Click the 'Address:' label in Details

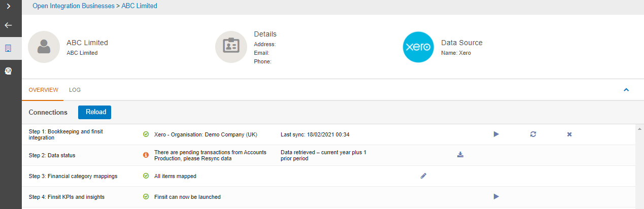(264, 44)
